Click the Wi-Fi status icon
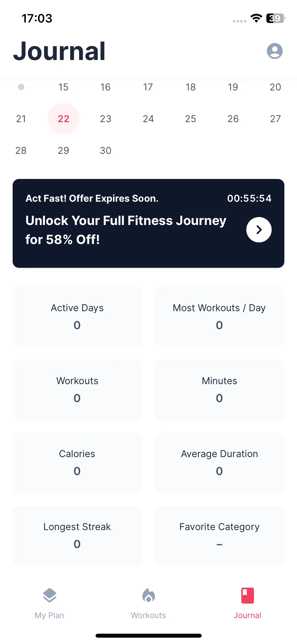This screenshot has height=644, width=297. point(256,18)
